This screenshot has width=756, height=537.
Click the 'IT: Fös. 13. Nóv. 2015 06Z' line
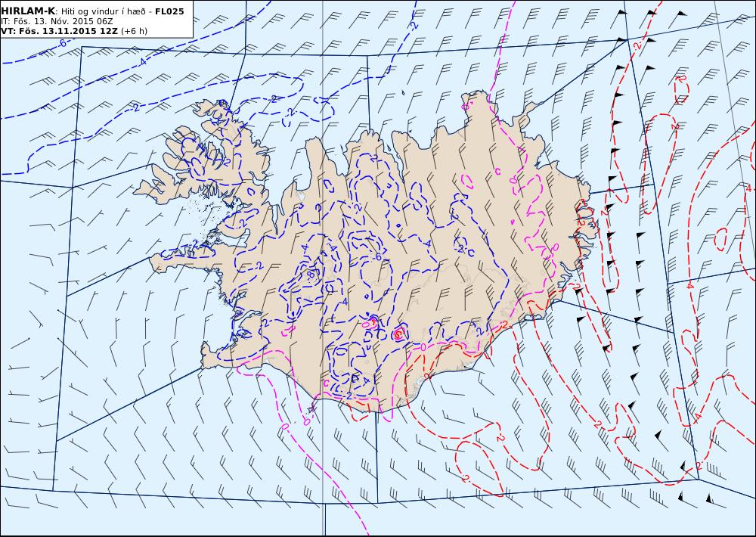click(58, 21)
